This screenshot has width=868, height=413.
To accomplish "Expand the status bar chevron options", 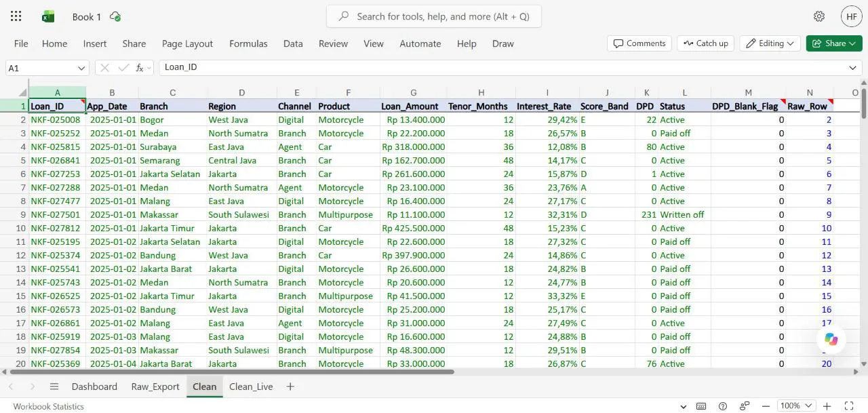I will tap(683, 406).
